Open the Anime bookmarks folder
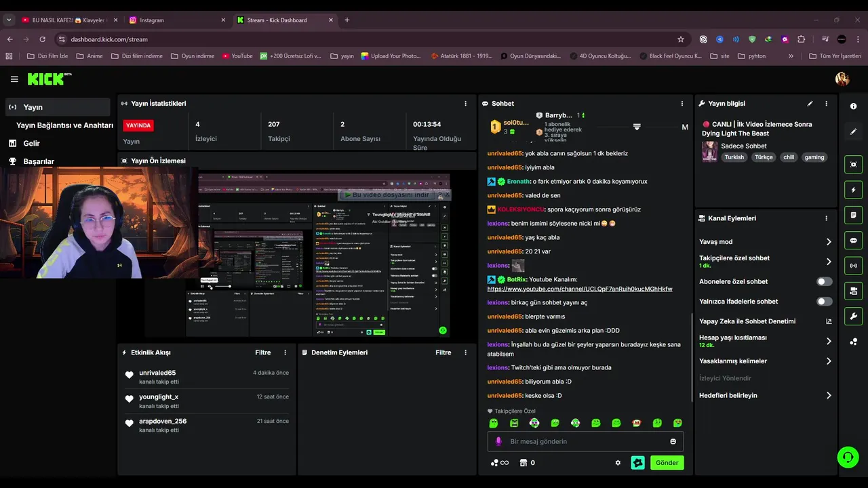 (x=90, y=56)
